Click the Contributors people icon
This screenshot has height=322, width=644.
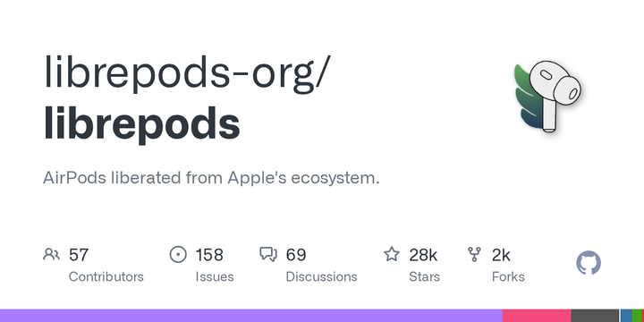(x=51, y=255)
